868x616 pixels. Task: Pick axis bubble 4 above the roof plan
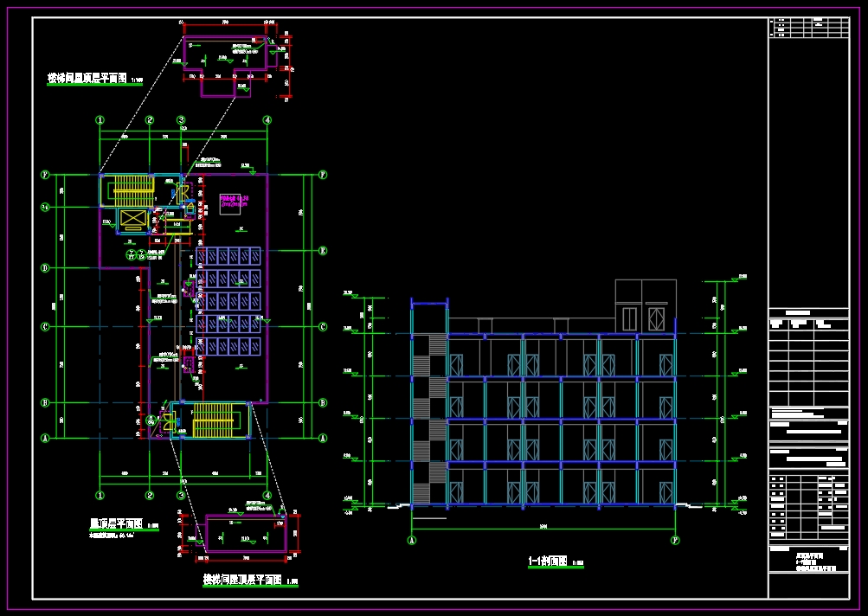tap(267, 120)
